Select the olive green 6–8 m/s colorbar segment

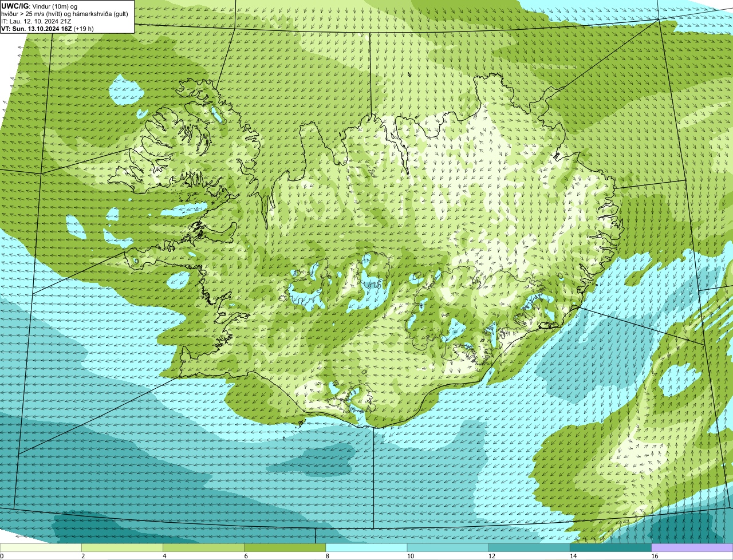coord(285,548)
